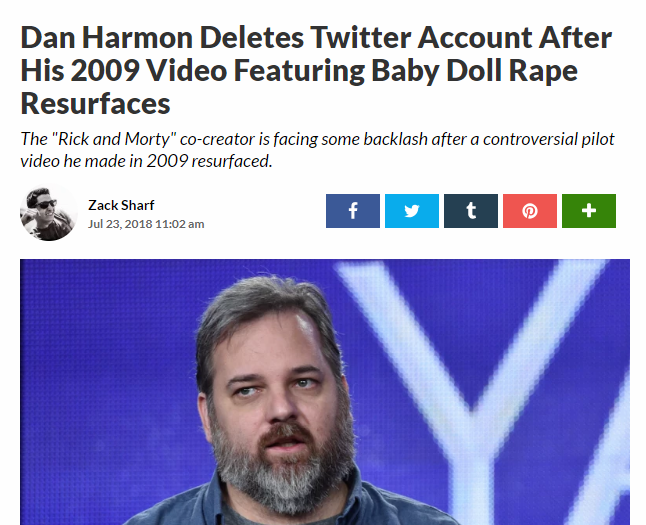Click "controversial pilot" in the subtitle
This screenshot has height=525, width=646.
tap(528, 139)
